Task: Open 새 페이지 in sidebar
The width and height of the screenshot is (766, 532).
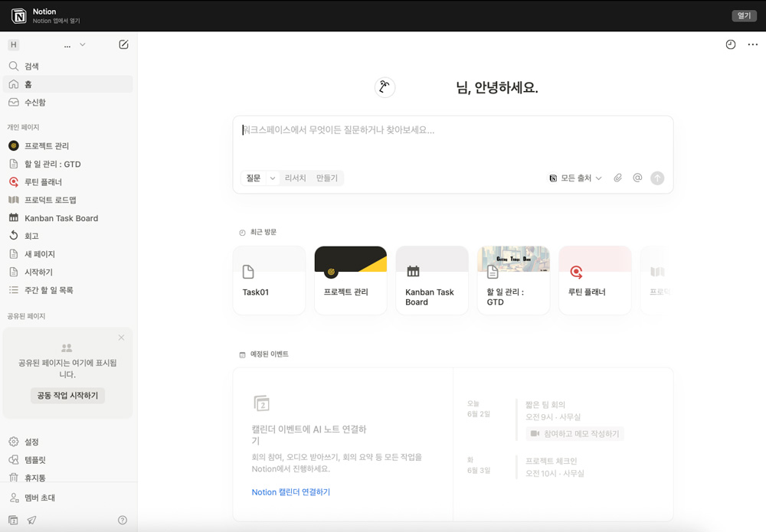Action: (68, 254)
